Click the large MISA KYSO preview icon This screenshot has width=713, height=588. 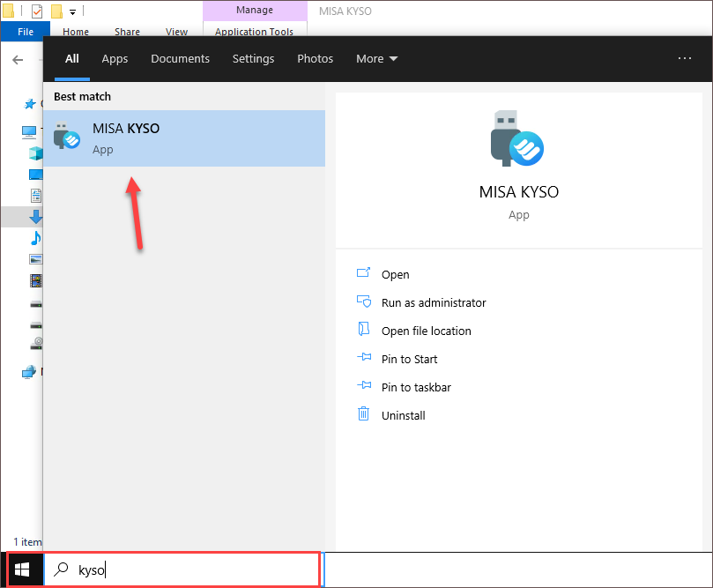click(x=517, y=138)
